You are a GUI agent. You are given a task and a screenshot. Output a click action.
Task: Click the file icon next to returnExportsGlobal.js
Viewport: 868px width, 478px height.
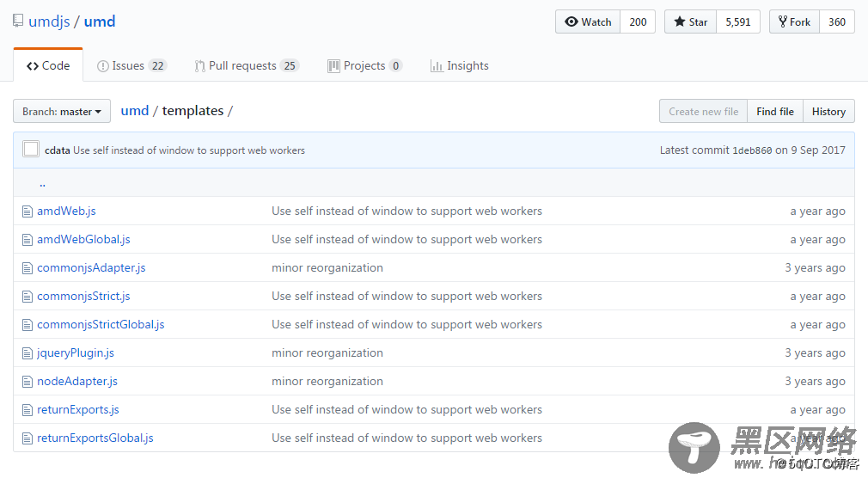pos(28,438)
